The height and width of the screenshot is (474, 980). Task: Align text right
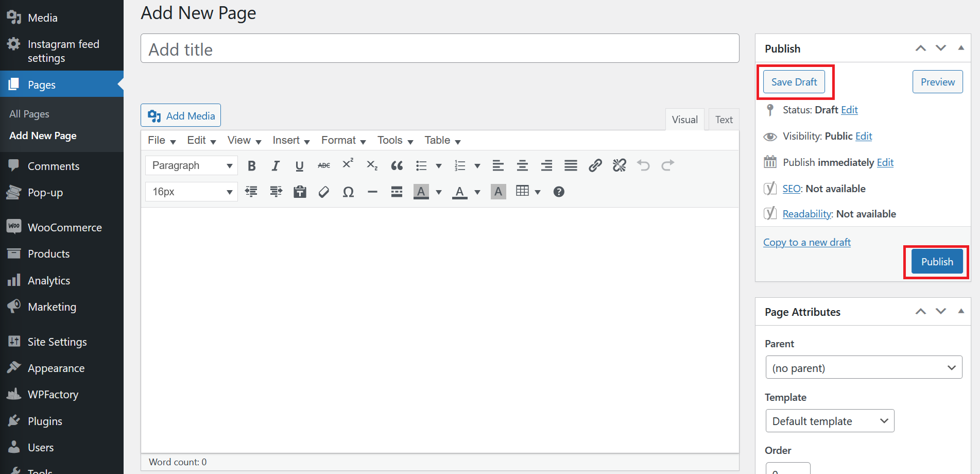(x=546, y=165)
